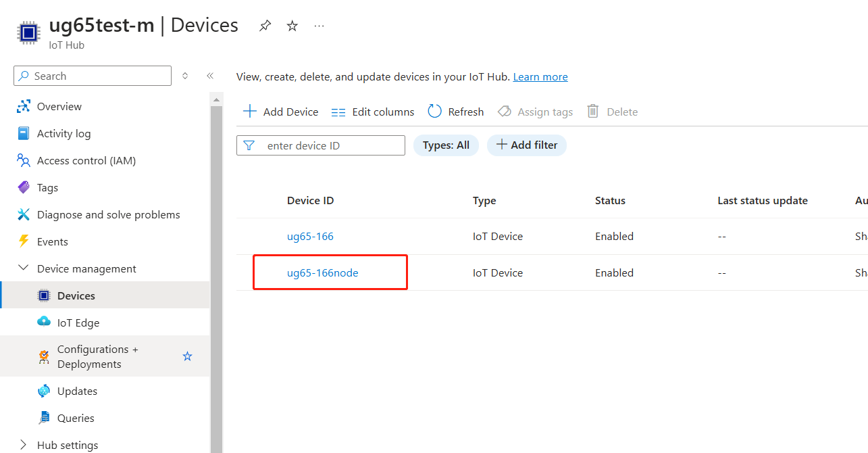The image size is (868, 453).
Task: Click the filter funnel icon
Action: pyautogui.click(x=249, y=145)
